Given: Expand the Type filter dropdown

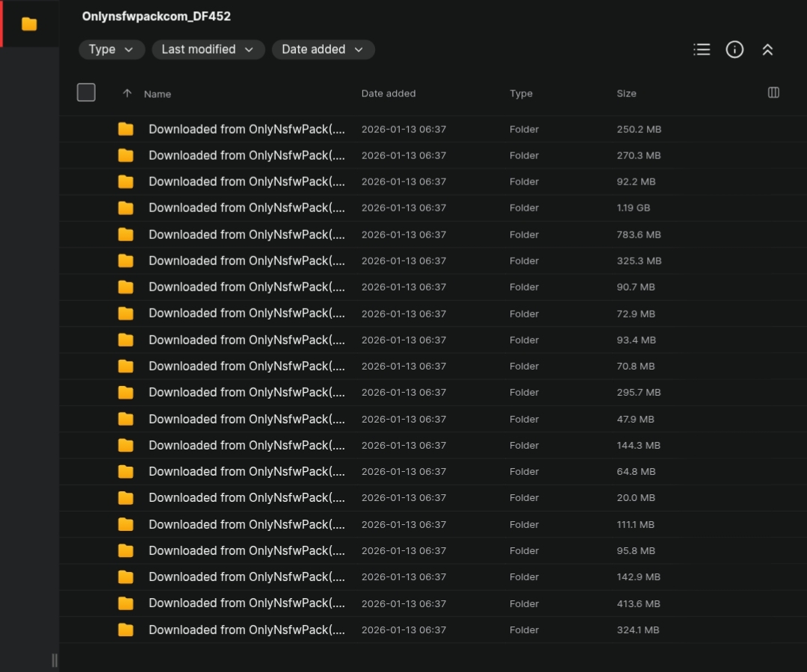Looking at the screenshot, I should 111,49.
